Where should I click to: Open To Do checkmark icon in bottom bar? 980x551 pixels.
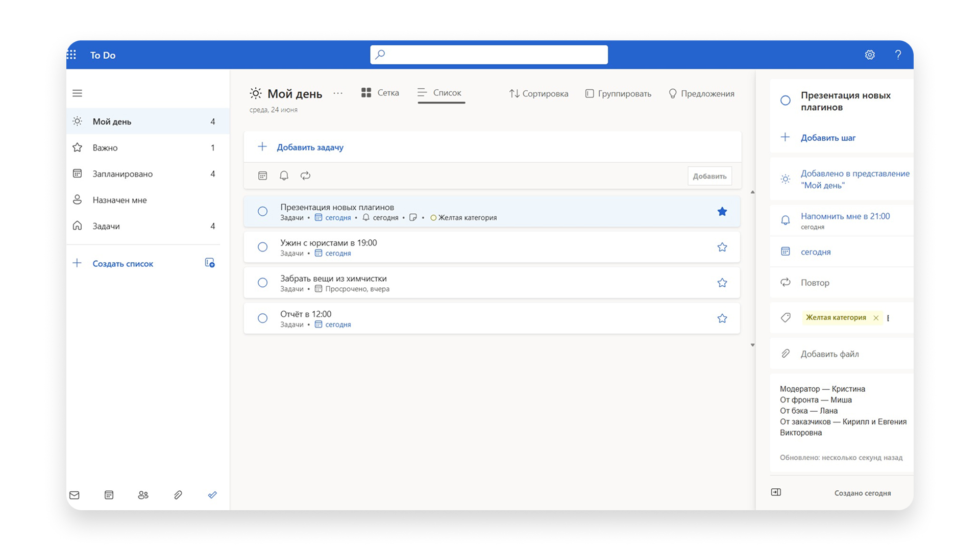point(212,495)
